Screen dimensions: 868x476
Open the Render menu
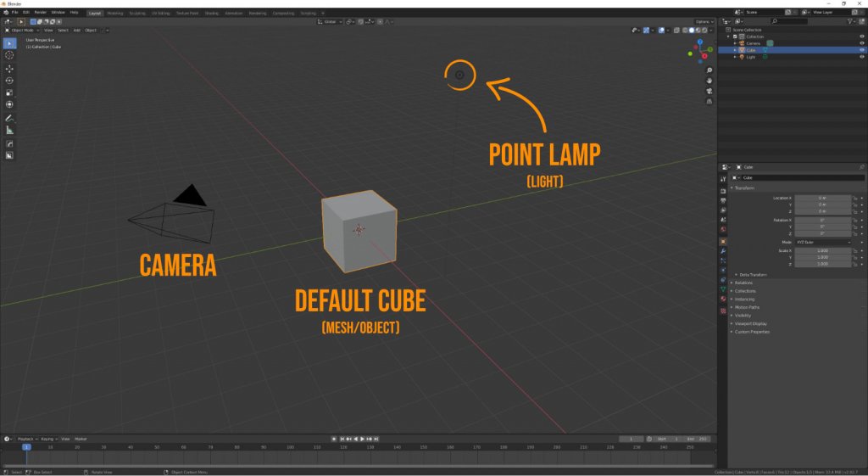click(x=41, y=13)
